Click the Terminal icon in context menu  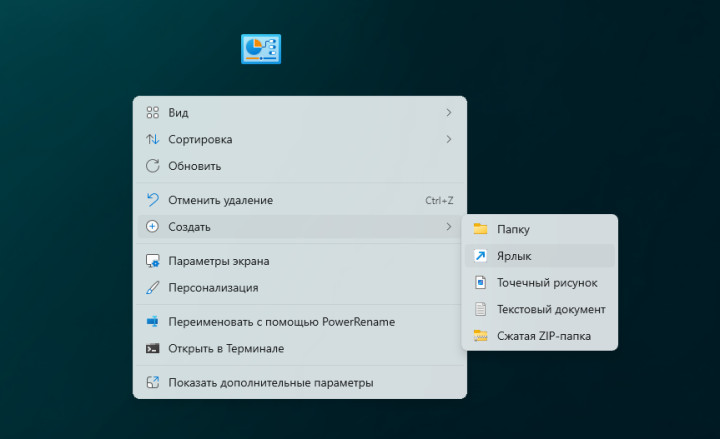pyautogui.click(x=153, y=349)
